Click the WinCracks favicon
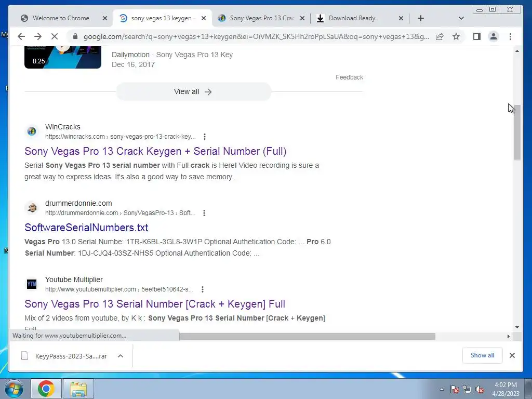Screen dimensions: 532x399 [32, 131]
